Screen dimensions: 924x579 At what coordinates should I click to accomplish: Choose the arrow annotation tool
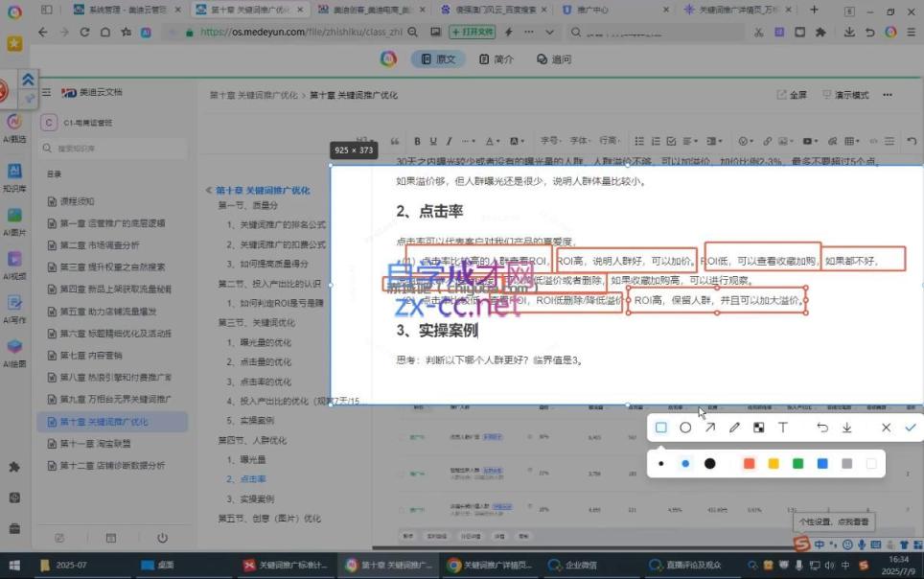tap(710, 428)
